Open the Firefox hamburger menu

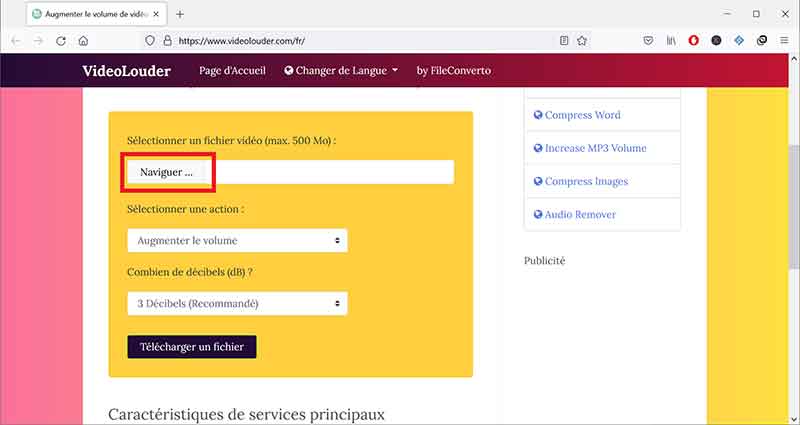[x=784, y=41]
